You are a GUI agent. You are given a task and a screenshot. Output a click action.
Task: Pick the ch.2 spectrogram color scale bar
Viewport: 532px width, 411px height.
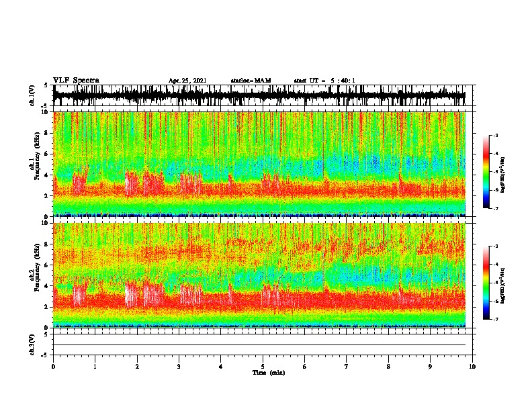[x=486, y=283]
